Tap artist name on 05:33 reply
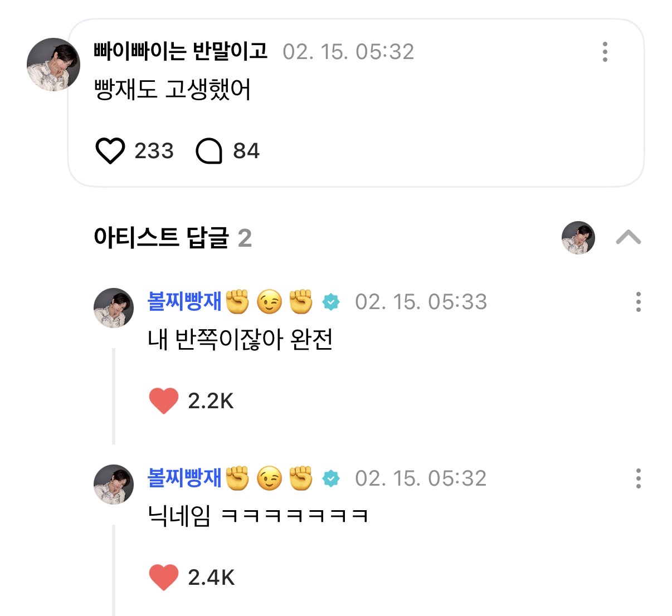Image resolution: width=672 pixels, height=616 pixels. (x=184, y=302)
